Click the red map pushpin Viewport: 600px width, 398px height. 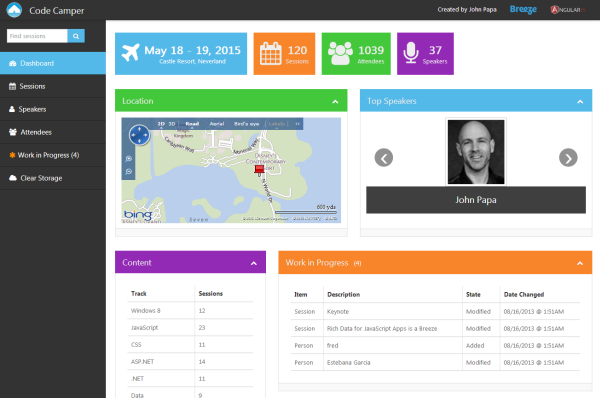coord(259,170)
